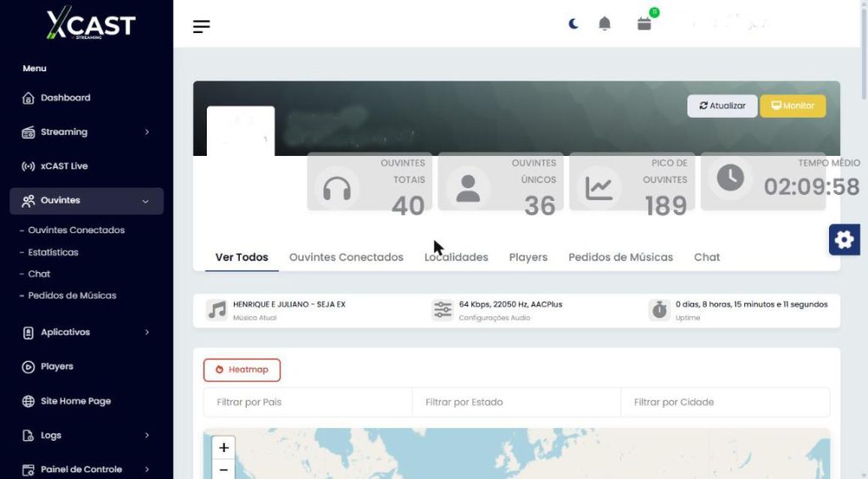868x479 pixels.
Task: Click the 40 total listeners value
Action: click(408, 206)
